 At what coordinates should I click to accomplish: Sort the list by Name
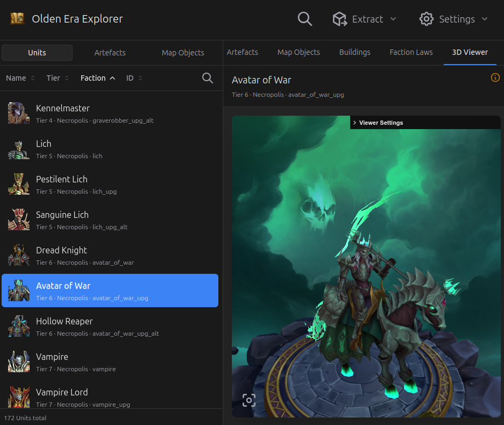[x=20, y=78]
